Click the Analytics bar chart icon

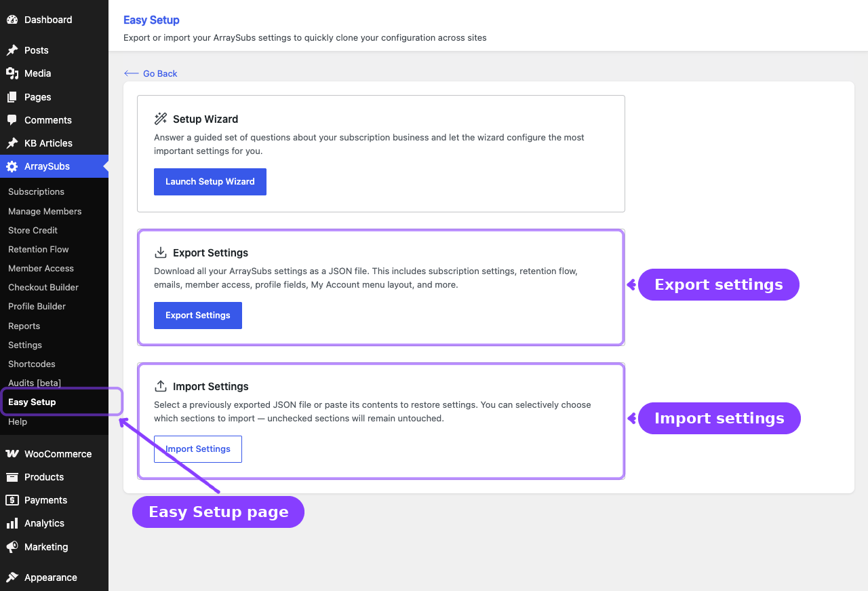[x=12, y=523]
